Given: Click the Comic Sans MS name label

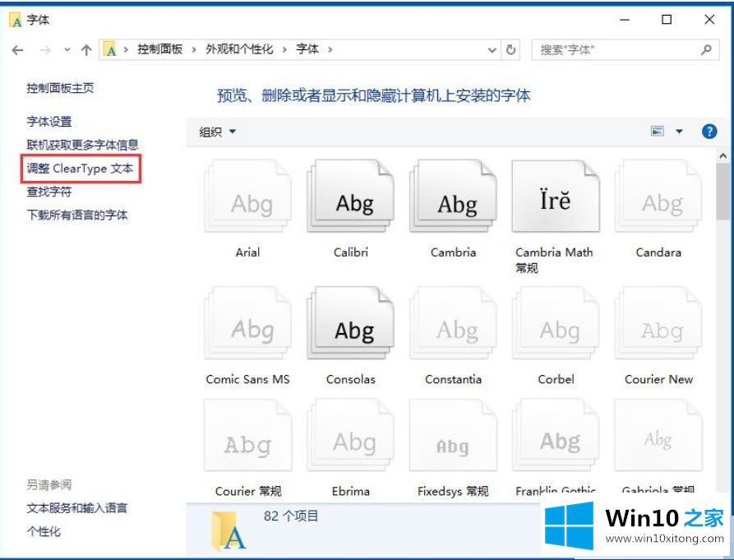Looking at the screenshot, I should (247, 379).
